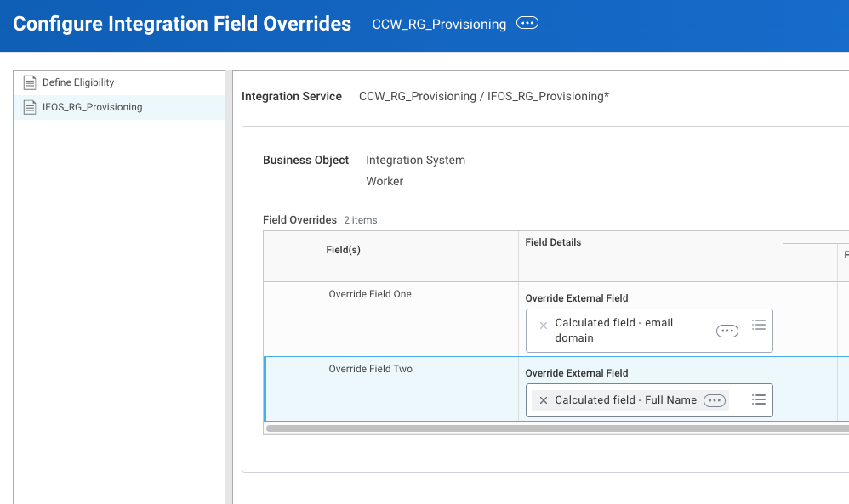Remove Calculated field - Full Name value
Viewport: 849px width, 504px height.
click(543, 400)
